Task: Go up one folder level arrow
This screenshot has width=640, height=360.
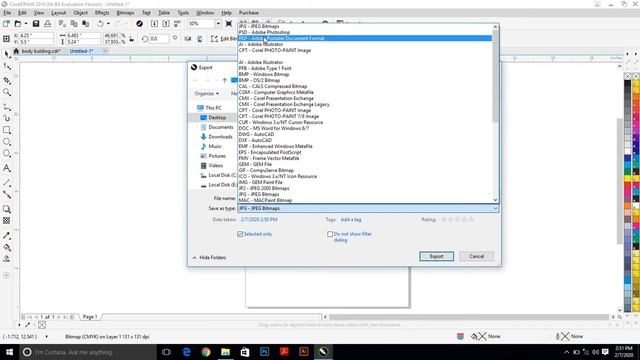Action: (x=224, y=80)
